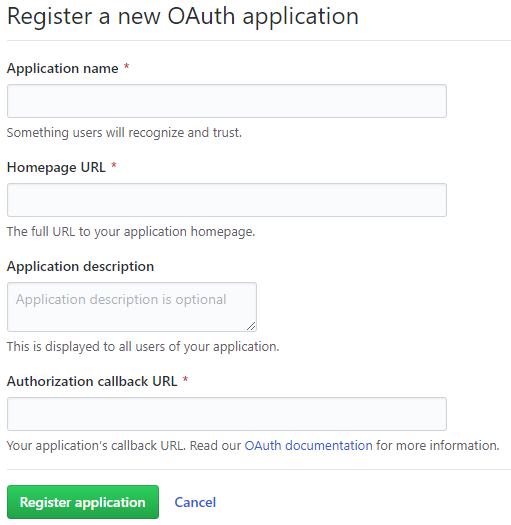Click the Authorization callback URL label
Image resolution: width=511 pixels, height=525 pixels.
[x=92, y=381]
